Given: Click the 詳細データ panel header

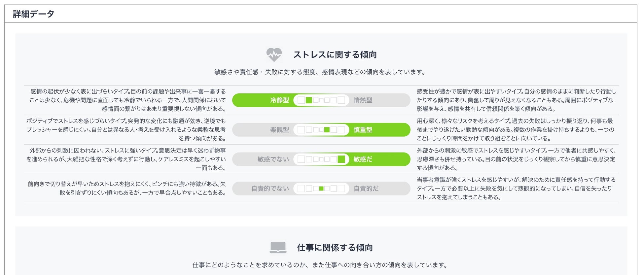Looking at the screenshot, I should [x=34, y=14].
